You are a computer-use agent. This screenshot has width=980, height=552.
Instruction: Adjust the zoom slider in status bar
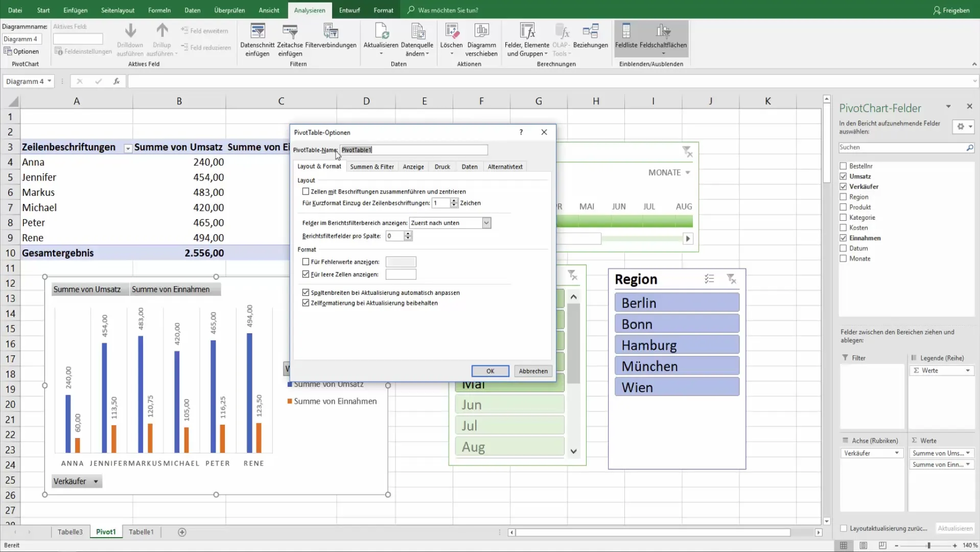pyautogui.click(x=929, y=545)
